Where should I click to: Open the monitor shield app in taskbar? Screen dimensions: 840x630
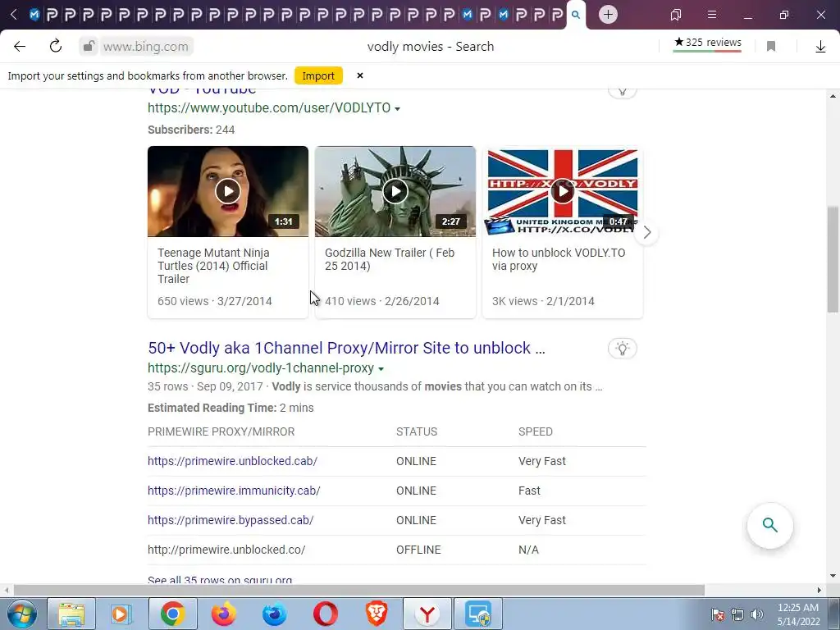pos(478,614)
